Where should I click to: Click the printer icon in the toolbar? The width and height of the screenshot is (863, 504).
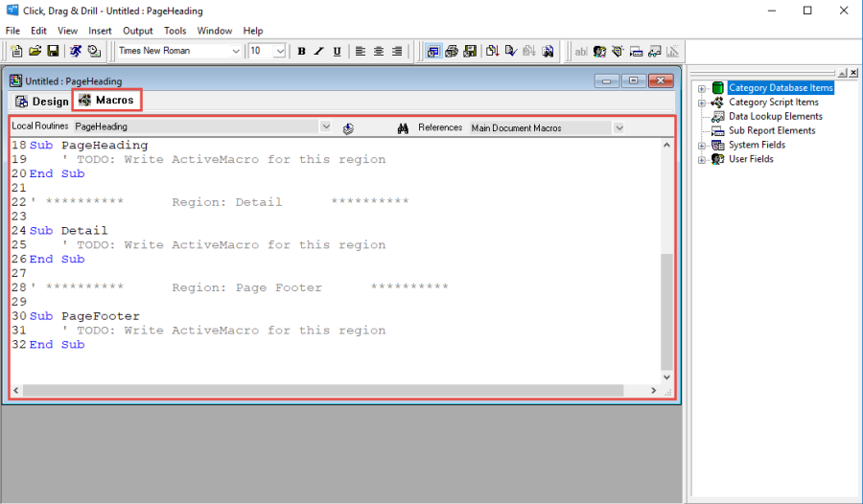coord(452,51)
